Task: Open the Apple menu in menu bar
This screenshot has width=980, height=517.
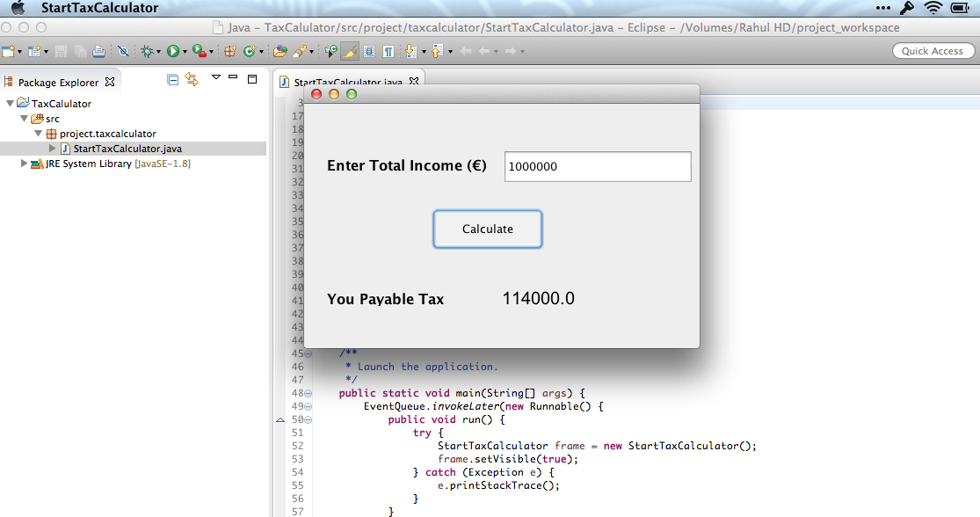Action: click(x=17, y=8)
